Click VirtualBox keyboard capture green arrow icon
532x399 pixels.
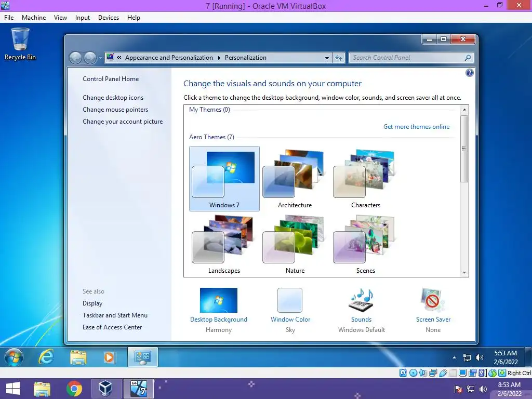502,373
